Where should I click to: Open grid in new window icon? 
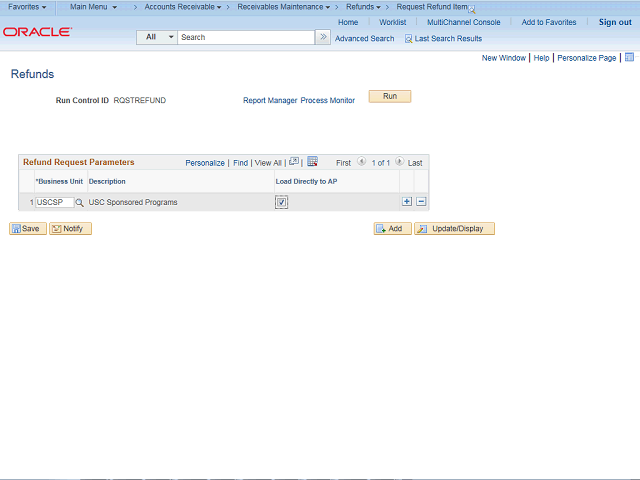[294, 162]
